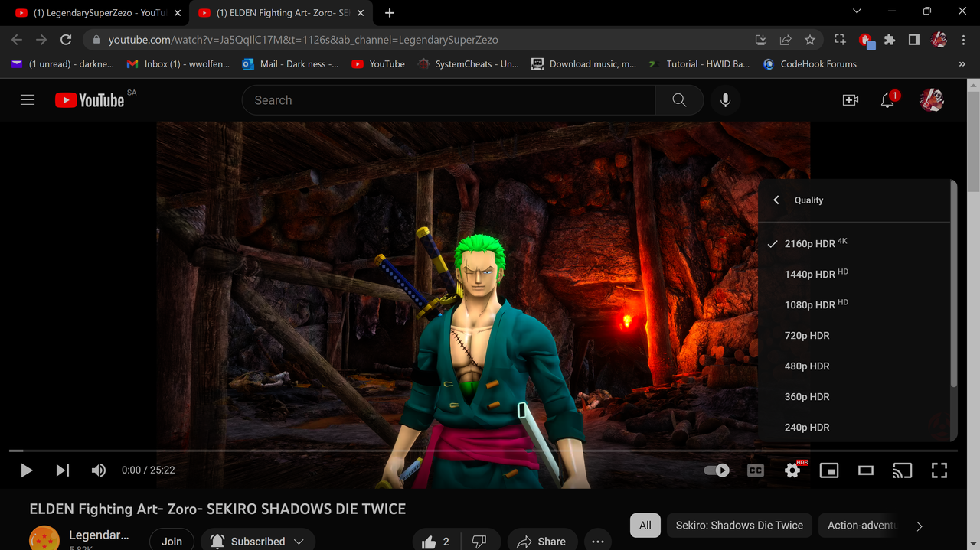Open the YouTube guide hamburger menu
Image resolution: width=980 pixels, height=550 pixels.
[x=28, y=100]
